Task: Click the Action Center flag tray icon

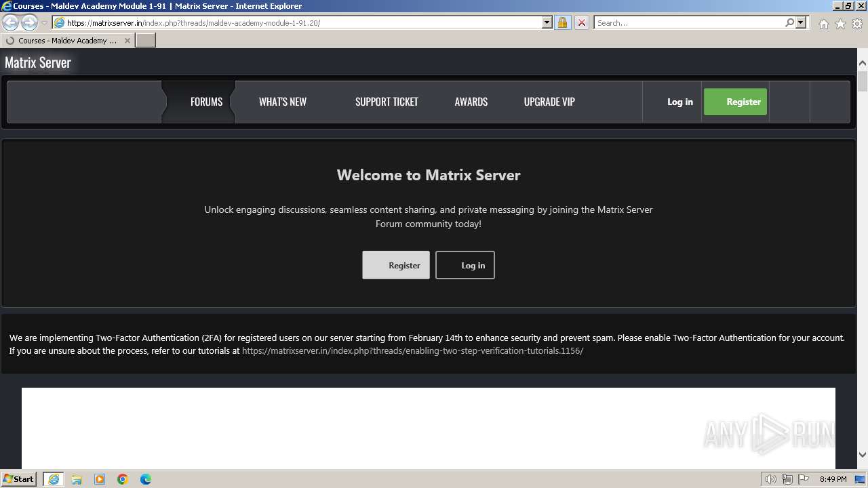Action: click(803, 479)
